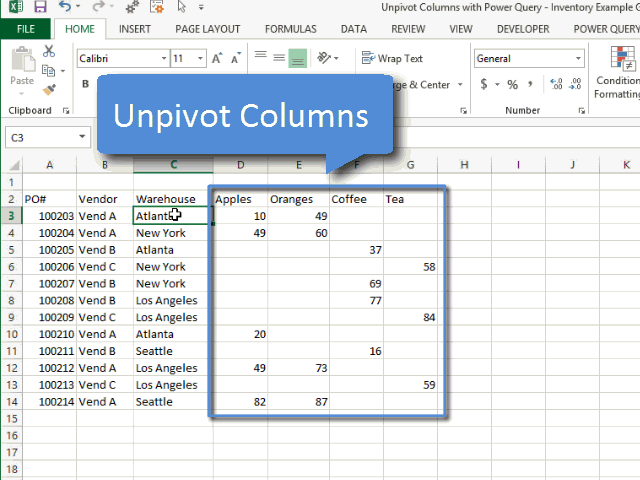640x480 pixels.
Task: Click the Save icon in quick access toolbar
Action: (x=39, y=8)
